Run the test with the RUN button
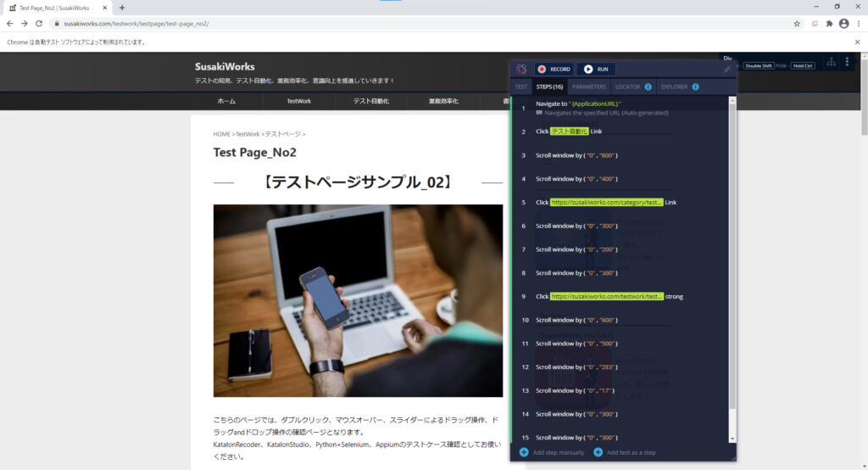 [596, 70]
